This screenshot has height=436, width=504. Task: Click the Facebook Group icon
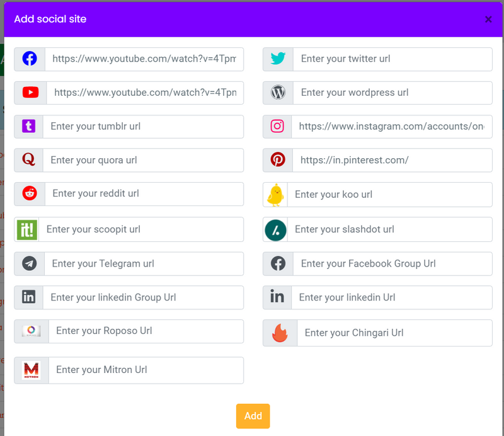coord(278,263)
